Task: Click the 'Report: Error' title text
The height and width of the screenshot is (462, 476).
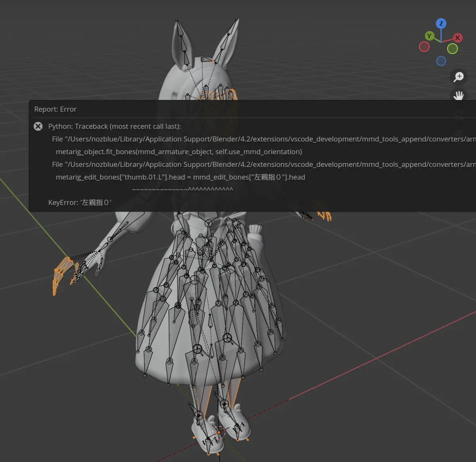Action: click(55, 109)
